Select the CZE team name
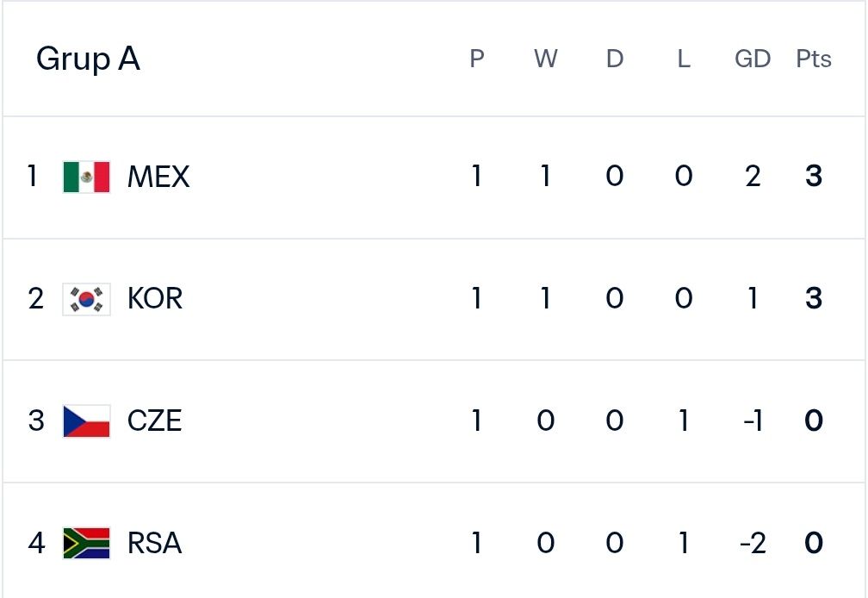 pyautogui.click(x=154, y=420)
